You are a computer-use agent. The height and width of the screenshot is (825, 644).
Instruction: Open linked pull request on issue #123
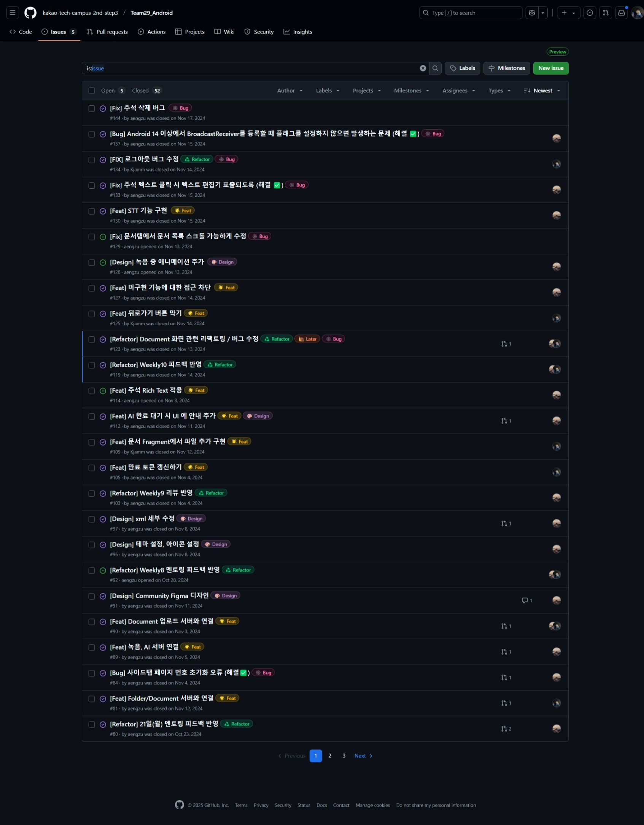pos(506,344)
